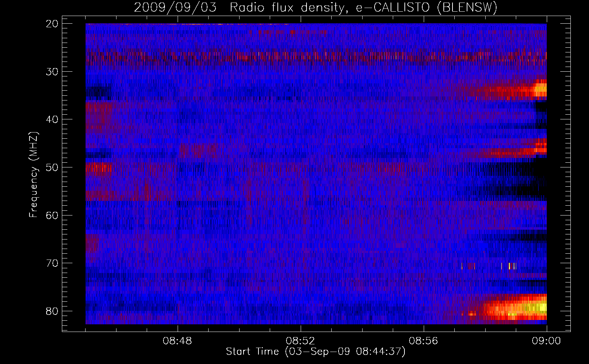The width and height of the screenshot is (589, 364).
Task: Click the red emission patch near 50 MHz at left edge
Action: coord(98,168)
